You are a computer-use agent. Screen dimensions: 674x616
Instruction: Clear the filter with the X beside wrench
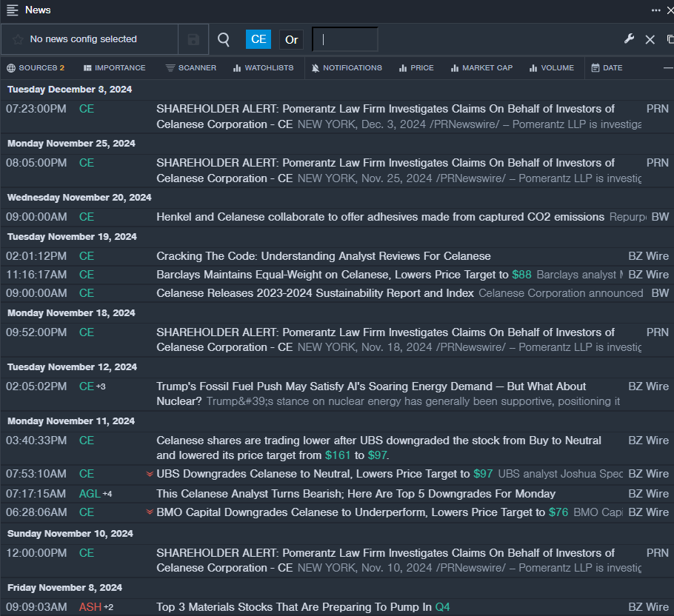click(650, 40)
